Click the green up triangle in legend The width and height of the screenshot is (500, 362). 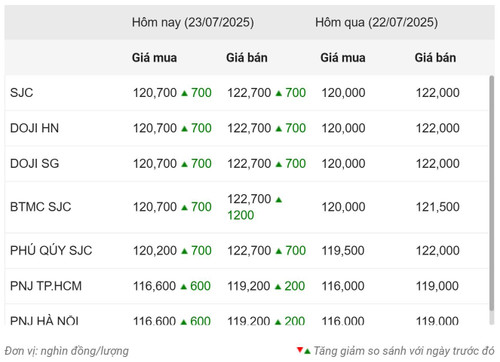coord(307,351)
